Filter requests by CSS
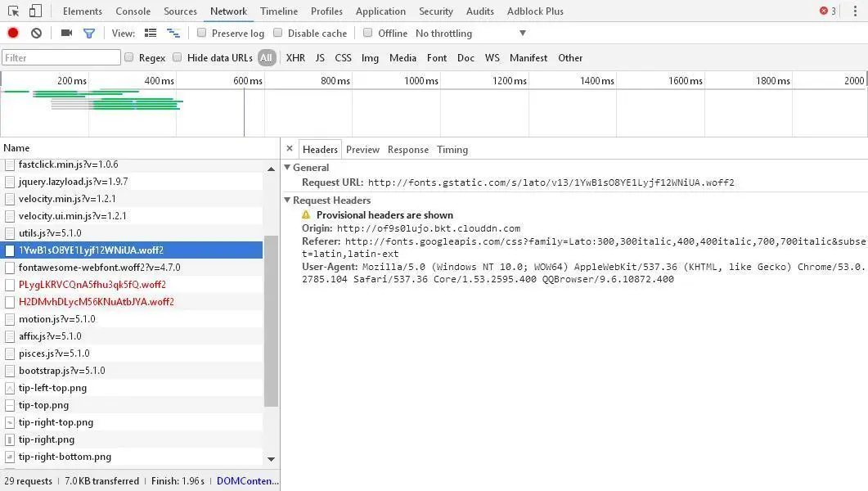The image size is (868, 491). [x=344, y=57]
